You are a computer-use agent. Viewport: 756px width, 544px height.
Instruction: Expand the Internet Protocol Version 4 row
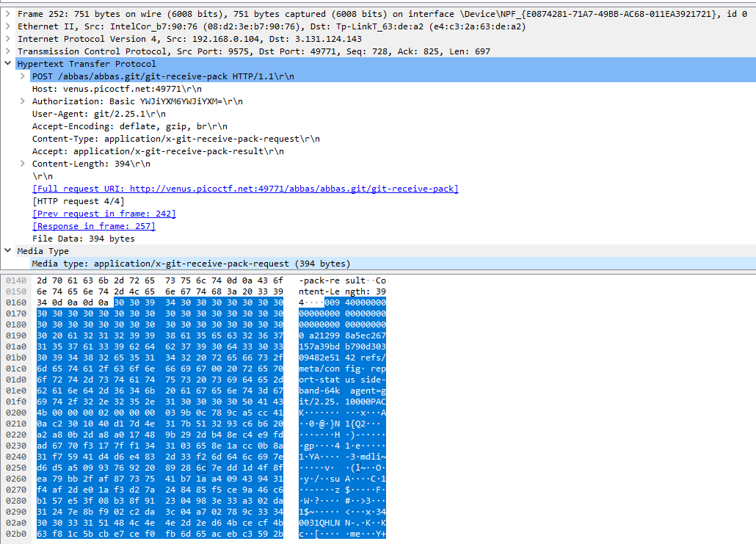8,39
